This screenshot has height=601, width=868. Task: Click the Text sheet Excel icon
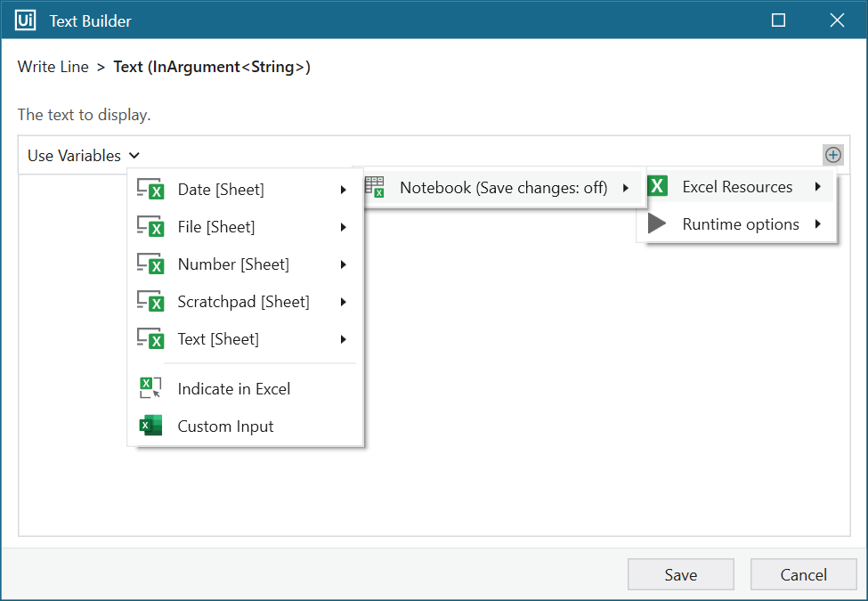(x=150, y=339)
